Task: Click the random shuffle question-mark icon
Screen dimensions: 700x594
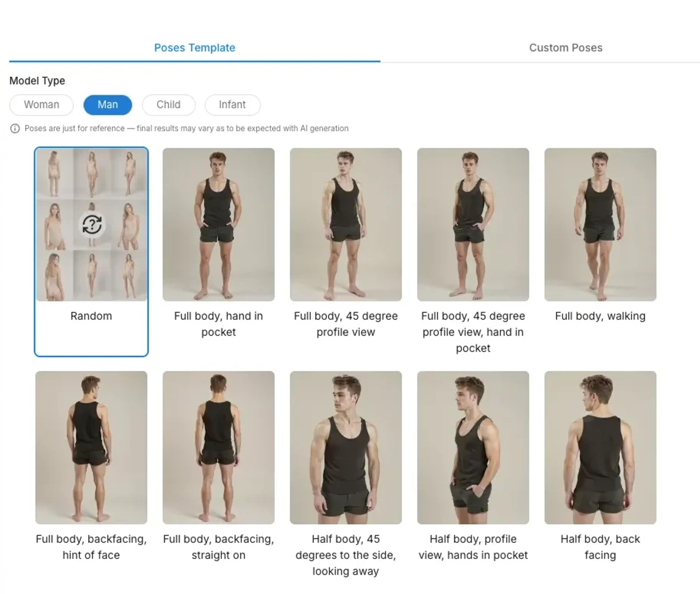Action: pos(92,225)
